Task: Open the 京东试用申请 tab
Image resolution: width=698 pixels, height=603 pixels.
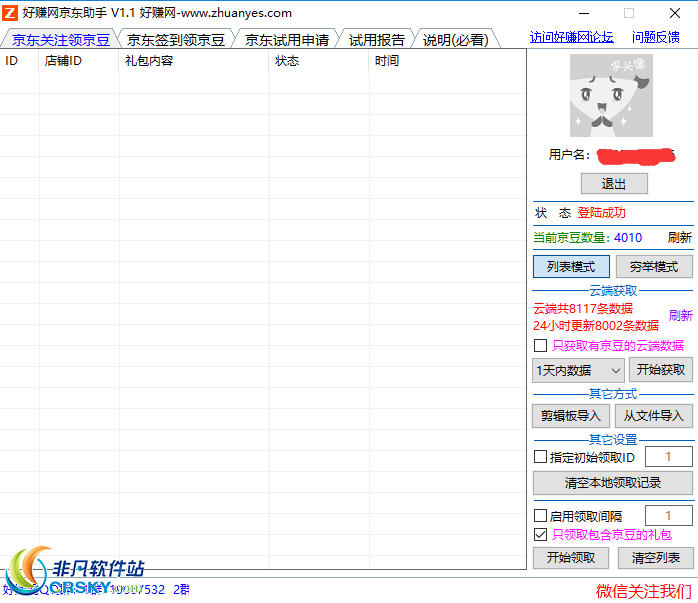Action: [x=287, y=40]
